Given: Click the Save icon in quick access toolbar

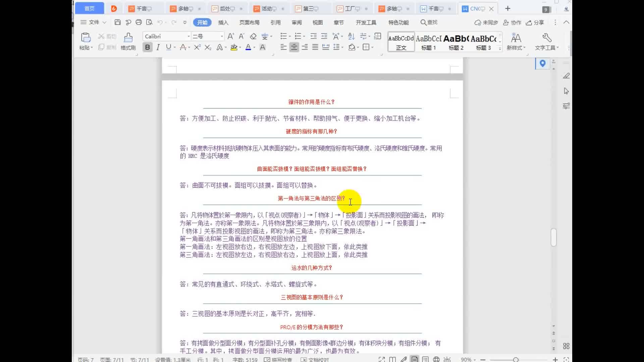Looking at the screenshot, I should tap(117, 22).
